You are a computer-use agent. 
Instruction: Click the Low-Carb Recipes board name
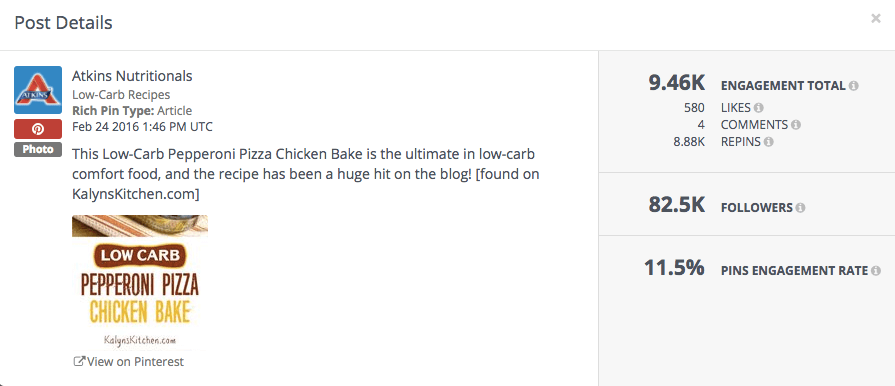click(121, 94)
